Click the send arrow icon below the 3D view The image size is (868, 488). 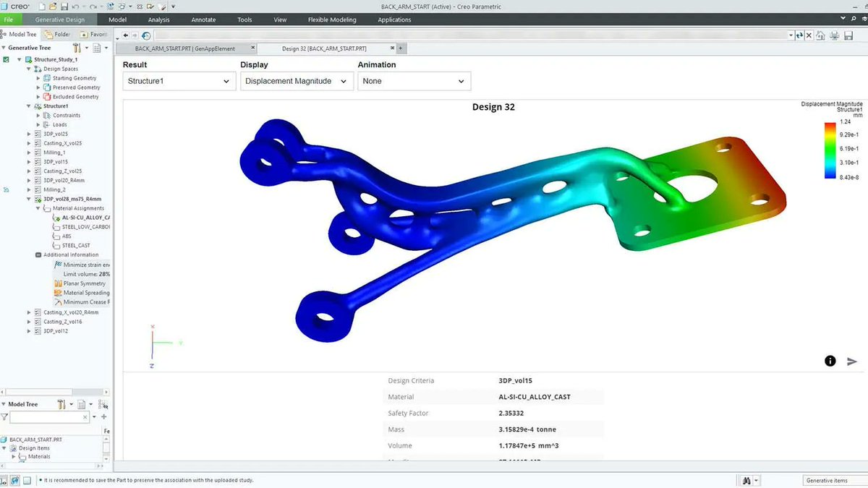pyautogui.click(x=851, y=361)
